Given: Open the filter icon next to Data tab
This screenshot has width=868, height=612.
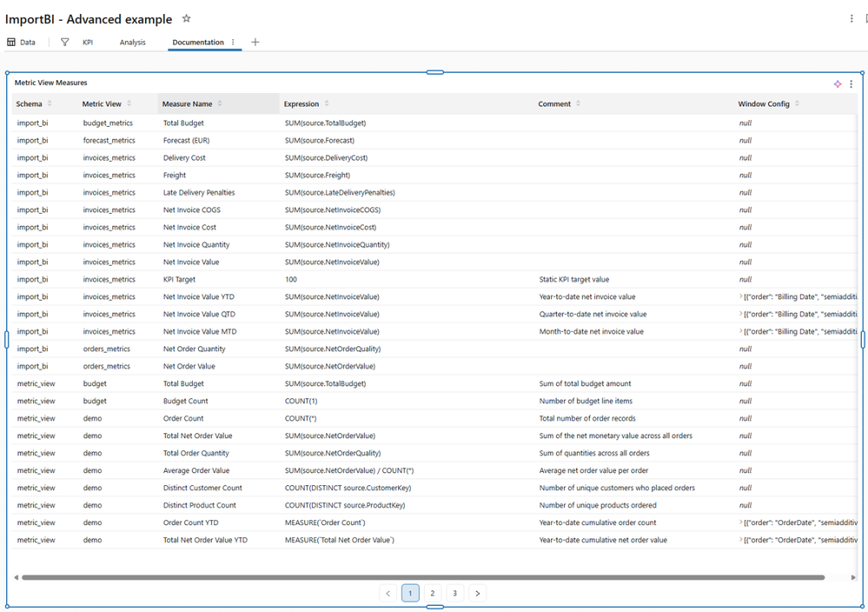Looking at the screenshot, I should pyautogui.click(x=65, y=42).
